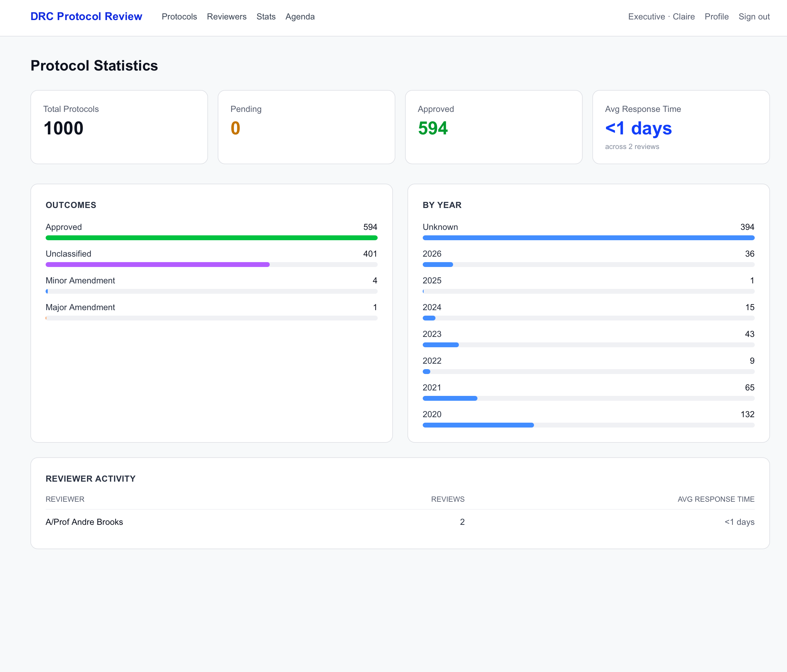Click the 2021 count 65
787x672 pixels.
tap(750, 387)
